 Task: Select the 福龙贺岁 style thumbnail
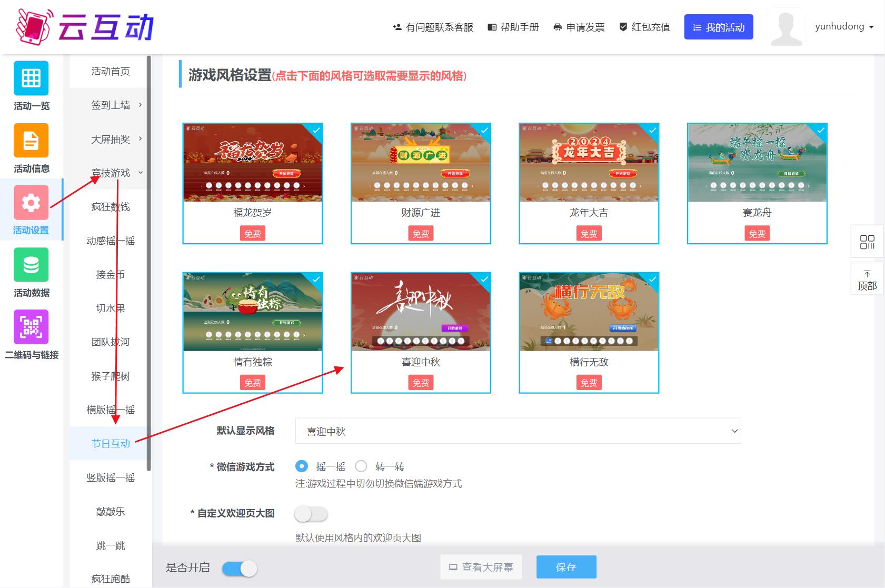253,163
